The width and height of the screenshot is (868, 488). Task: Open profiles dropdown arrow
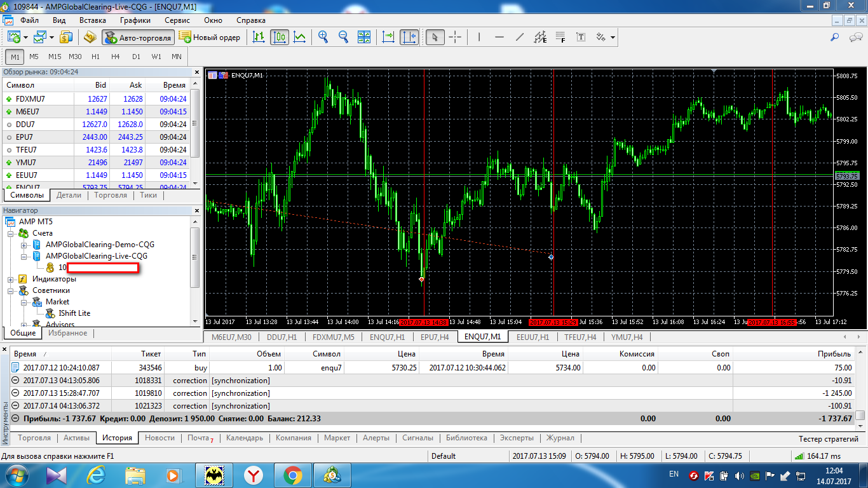(51, 37)
